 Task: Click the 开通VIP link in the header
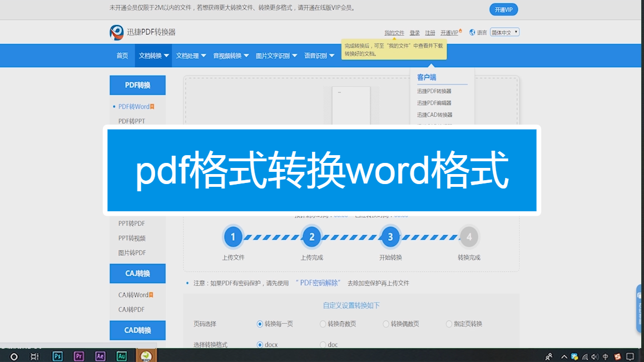coord(449,33)
